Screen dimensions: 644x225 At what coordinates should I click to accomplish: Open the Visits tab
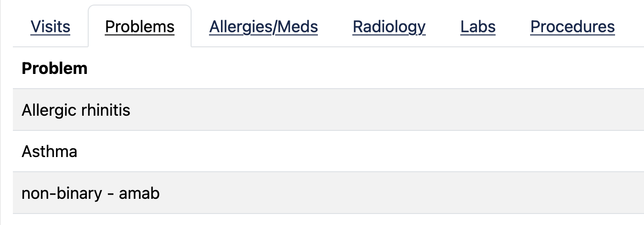click(51, 27)
